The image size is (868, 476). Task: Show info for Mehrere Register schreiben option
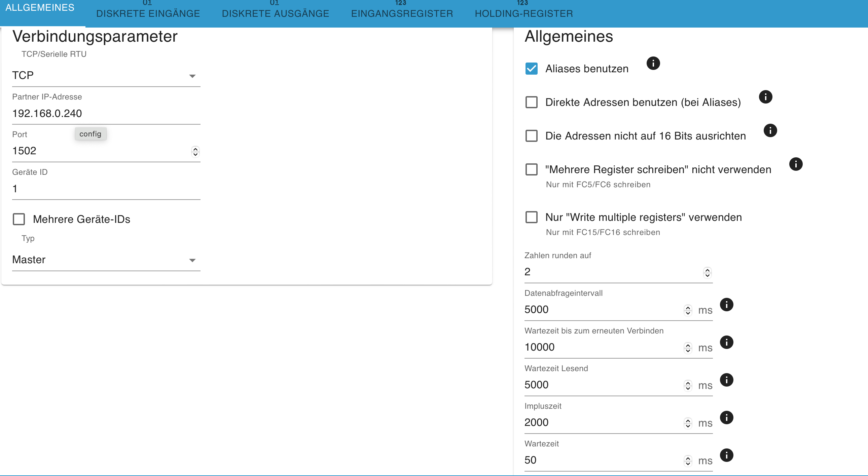(796, 164)
